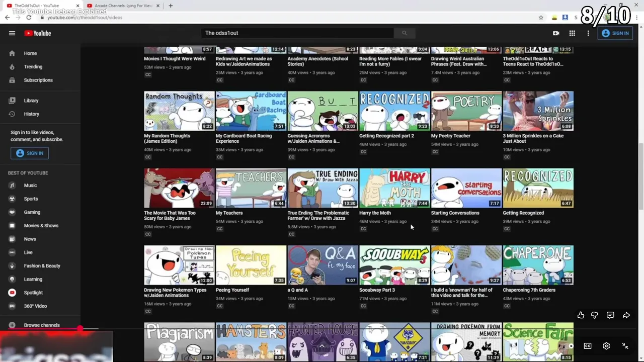Open the YouTube apps grid icon

click(572, 33)
